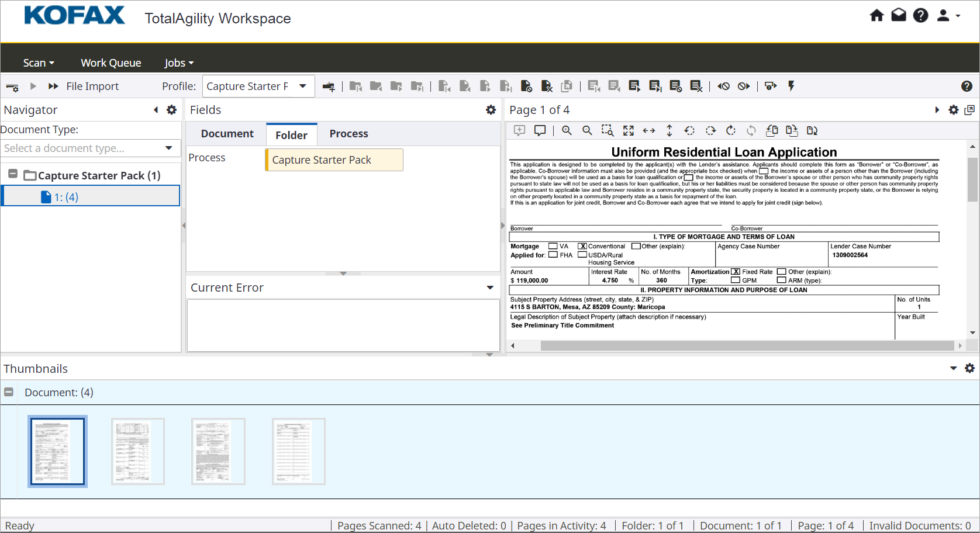Viewport: 980px width, 533px height.
Task: Collapse the Capture Starter Pack folder node
Action: pos(13,174)
